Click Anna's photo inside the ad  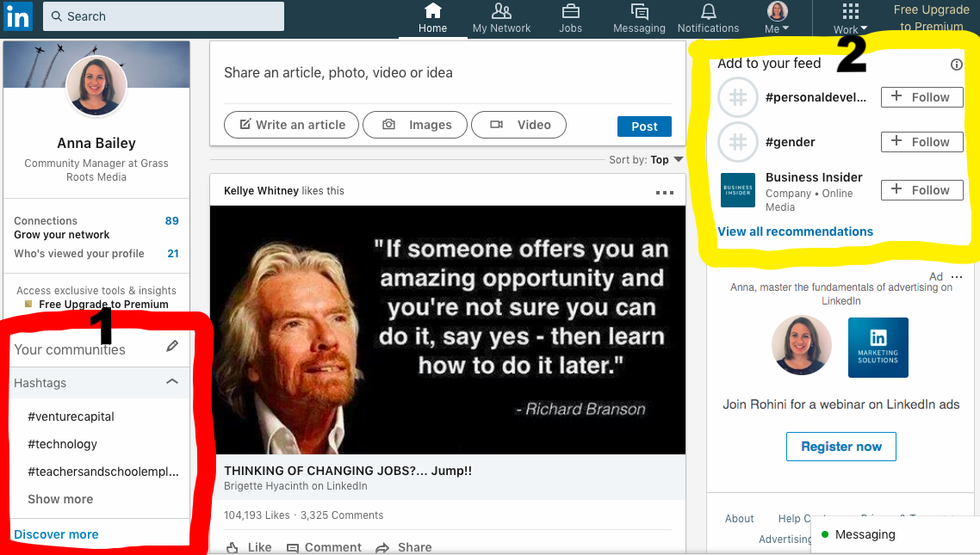click(801, 345)
